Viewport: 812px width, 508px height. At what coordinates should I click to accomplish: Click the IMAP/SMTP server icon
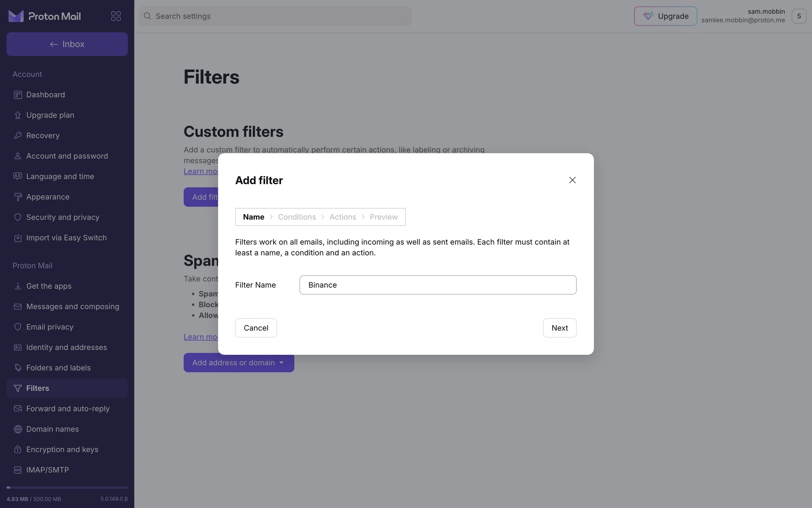(18, 470)
